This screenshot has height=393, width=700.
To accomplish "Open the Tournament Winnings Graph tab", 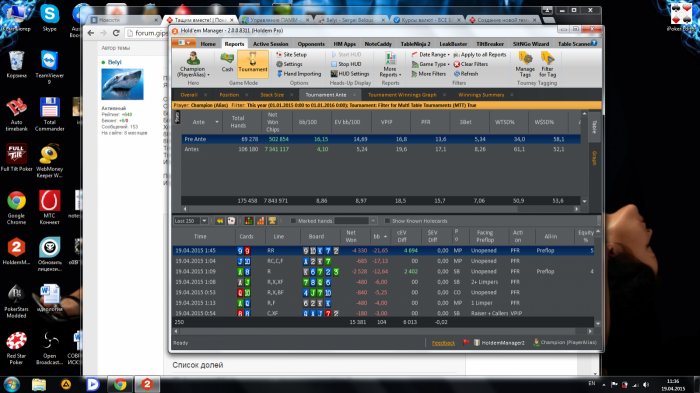I will coord(402,95).
